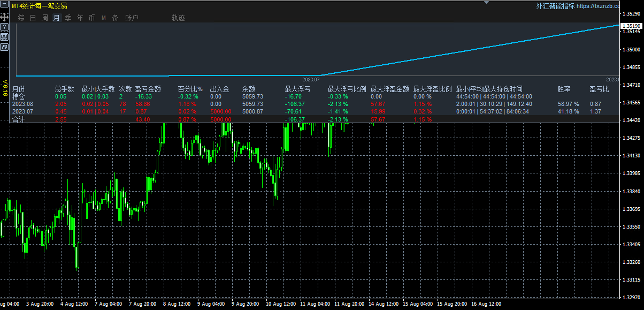The image size is (644, 311).
Task: Switch to the 季 quarterly tab
Action: (x=68, y=18)
